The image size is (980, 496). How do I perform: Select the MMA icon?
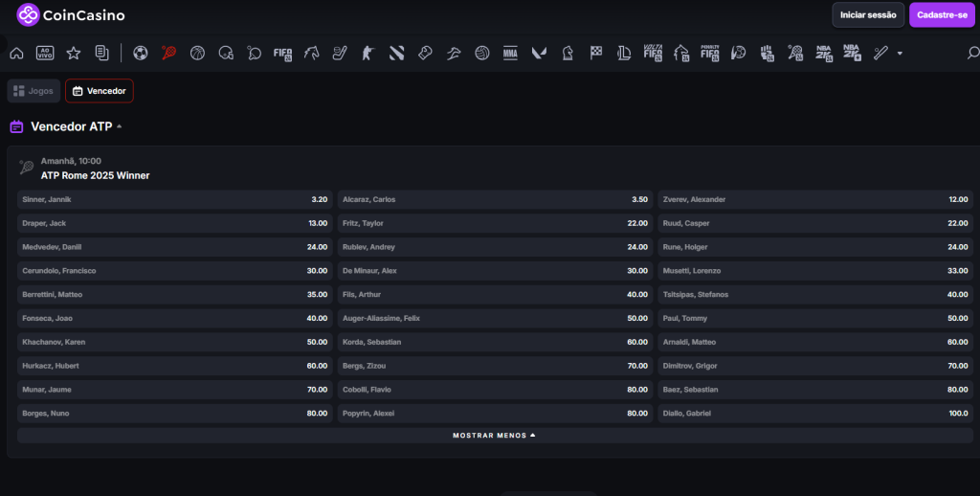511,54
